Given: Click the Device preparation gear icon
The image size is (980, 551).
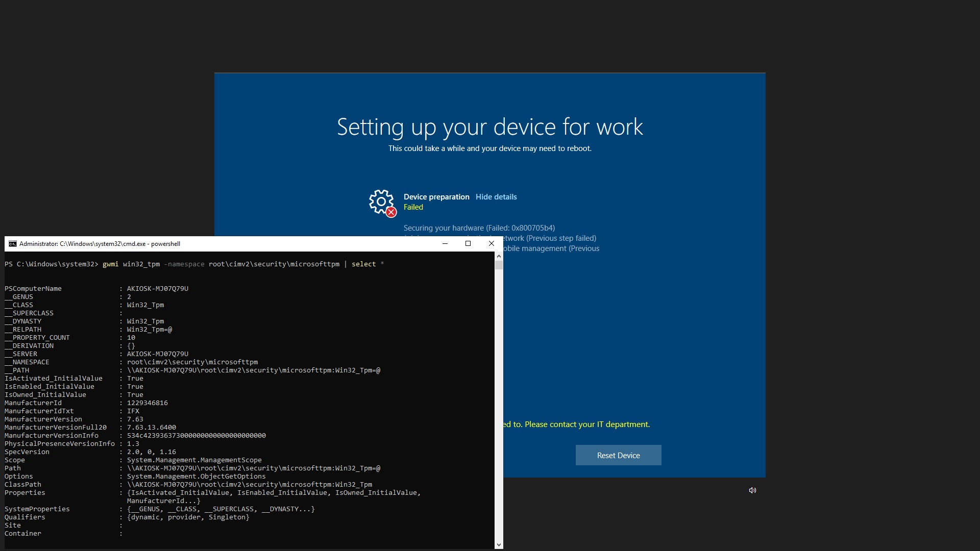Looking at the screenshot, I should tap(381, 201).
